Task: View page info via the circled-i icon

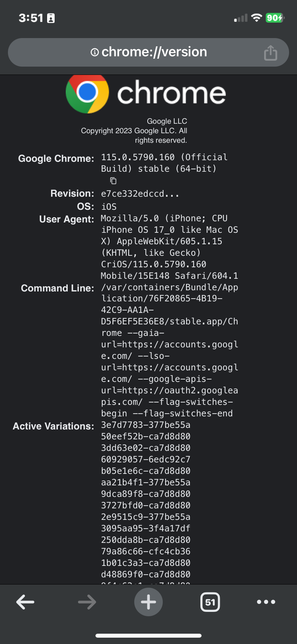Action: [94, 52]
